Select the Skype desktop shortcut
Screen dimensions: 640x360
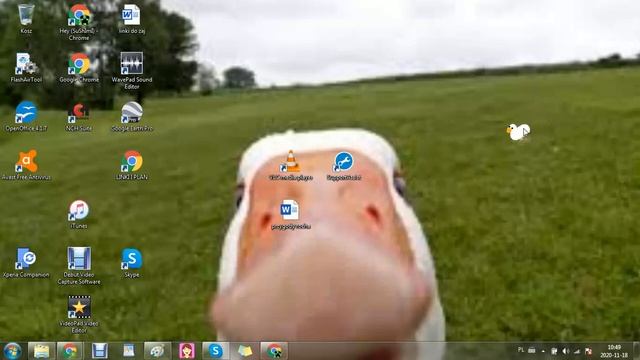(x=131, y=262)
